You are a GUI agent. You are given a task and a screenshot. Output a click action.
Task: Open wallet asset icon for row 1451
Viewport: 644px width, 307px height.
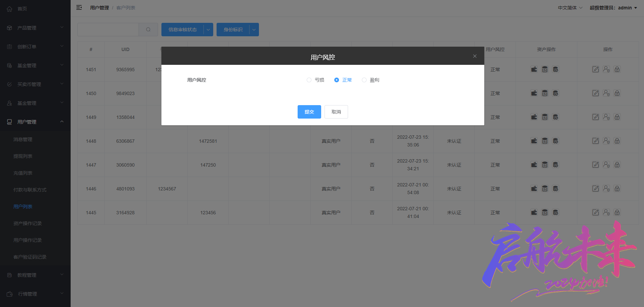534,70
